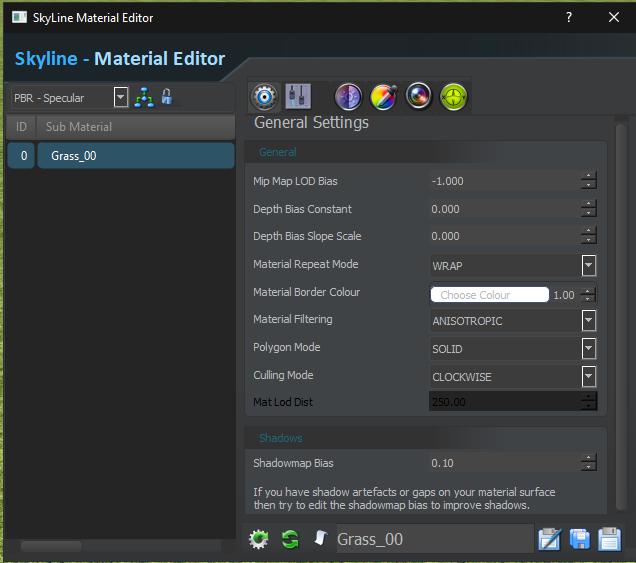Open the sliders settings tab icon
636x563 pixels.
298,96
